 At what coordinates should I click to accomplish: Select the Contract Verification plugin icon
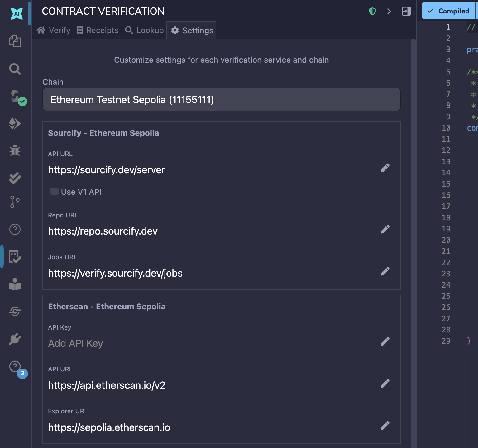coord(15,257)
